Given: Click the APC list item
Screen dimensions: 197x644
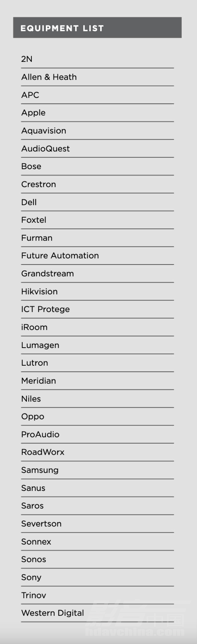Looking at the screenshot, I should pos(97,95).
